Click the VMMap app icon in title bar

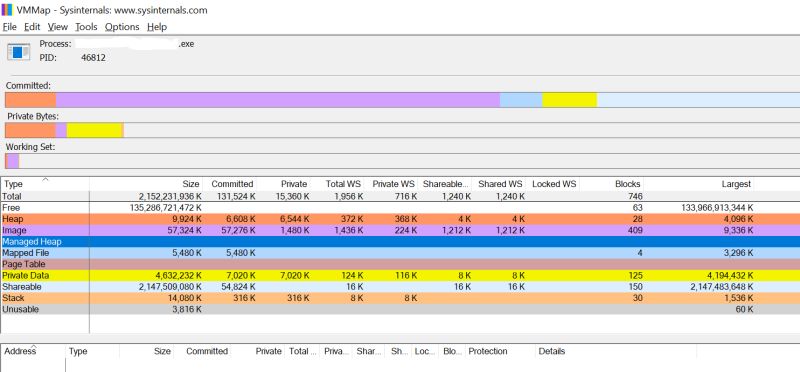(x=7, y=10)
